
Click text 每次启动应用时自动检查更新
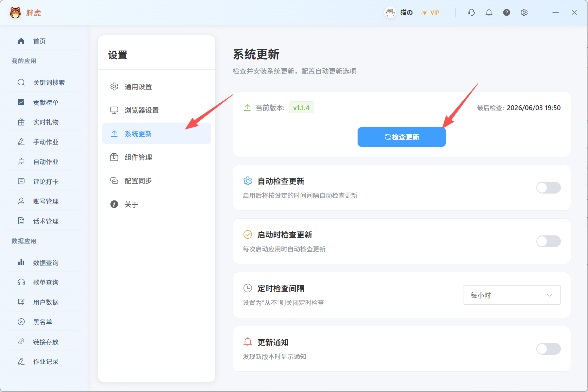[x=284, y=249]
